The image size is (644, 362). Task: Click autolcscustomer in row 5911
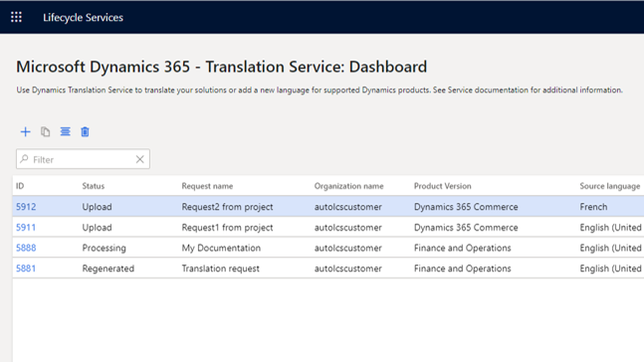(347, 228)
